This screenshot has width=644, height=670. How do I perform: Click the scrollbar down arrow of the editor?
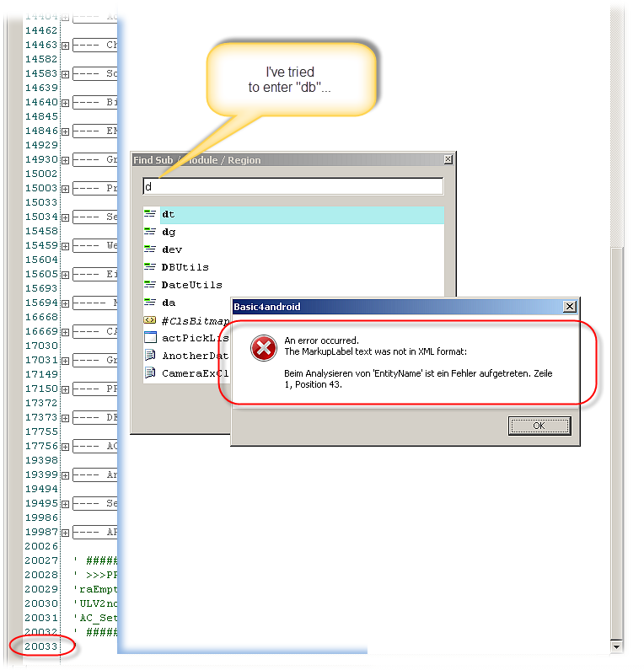[x=617, y=646]
